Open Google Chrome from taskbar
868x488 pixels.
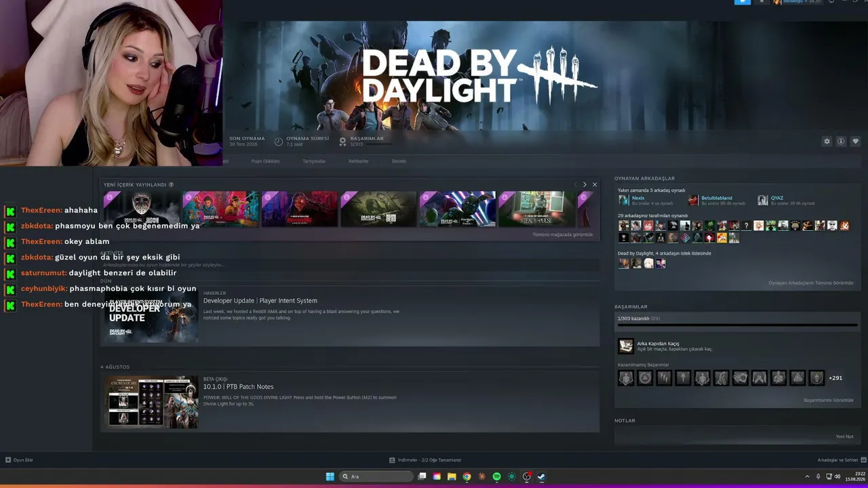(x=467, y=476)
